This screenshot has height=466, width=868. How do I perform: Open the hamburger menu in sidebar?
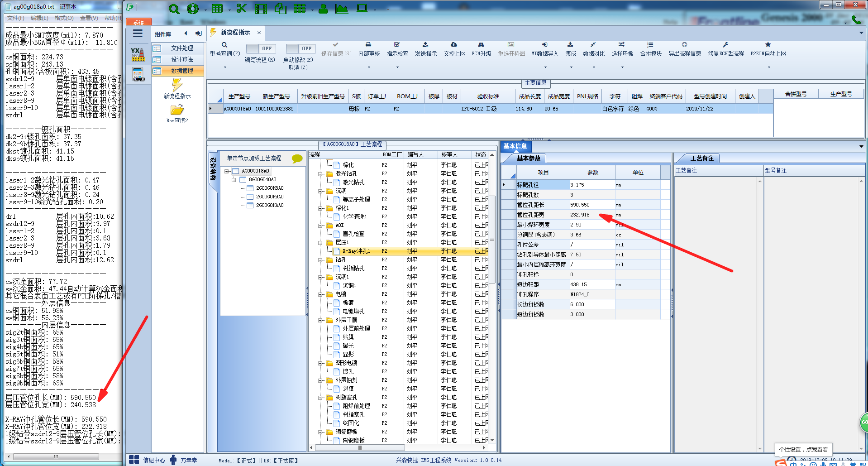(138, 34)
